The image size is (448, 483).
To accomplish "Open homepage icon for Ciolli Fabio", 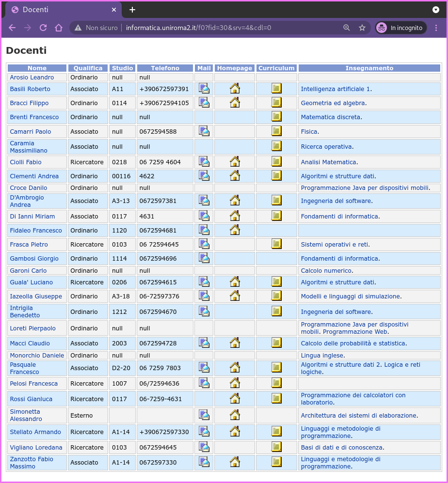I will coord(235,161).
